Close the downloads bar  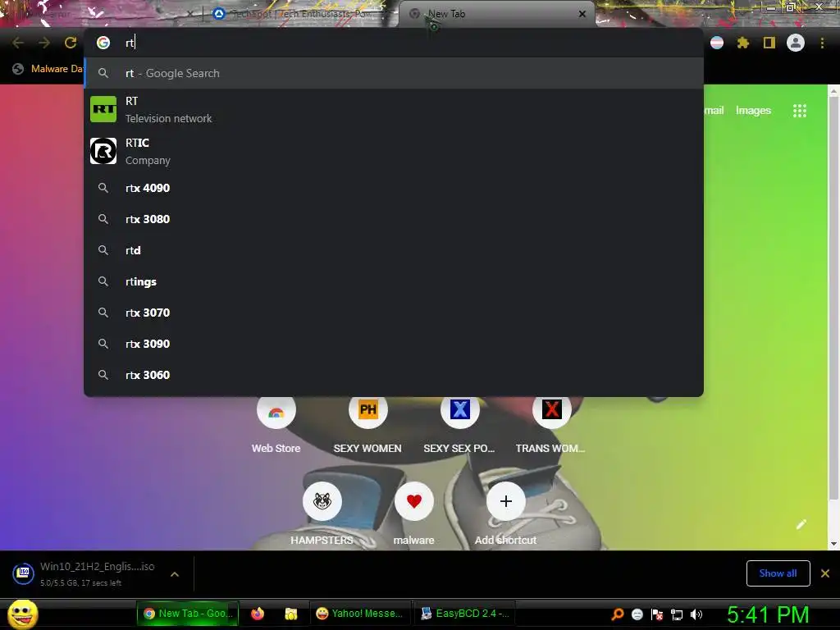(x=825, y=573)
